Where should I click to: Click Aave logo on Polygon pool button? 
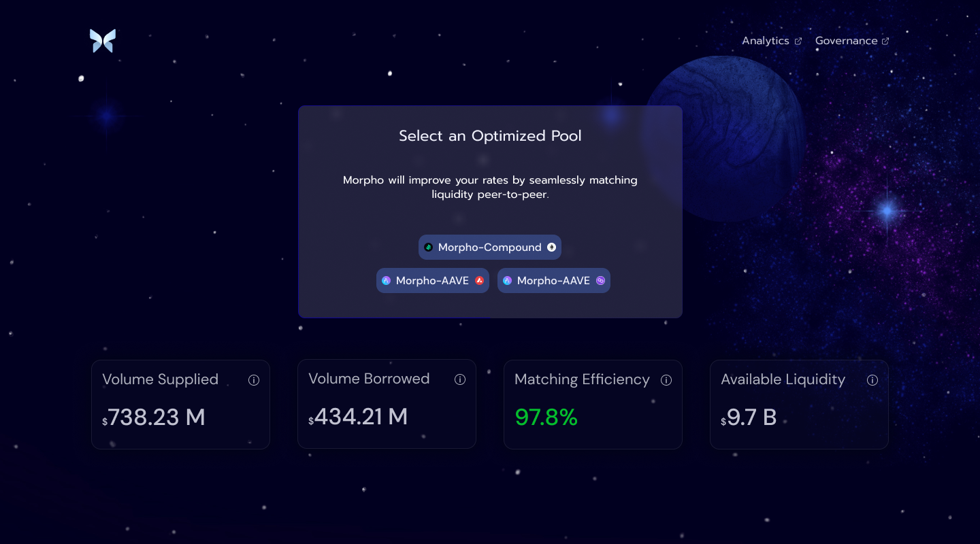[507, 281]
